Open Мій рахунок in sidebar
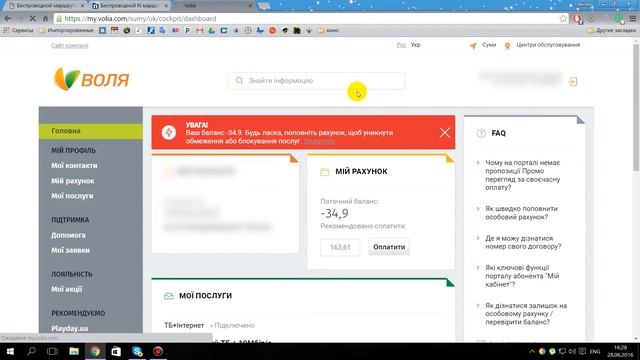Screen dimensions: 640x360 click(x=73, y=181)
